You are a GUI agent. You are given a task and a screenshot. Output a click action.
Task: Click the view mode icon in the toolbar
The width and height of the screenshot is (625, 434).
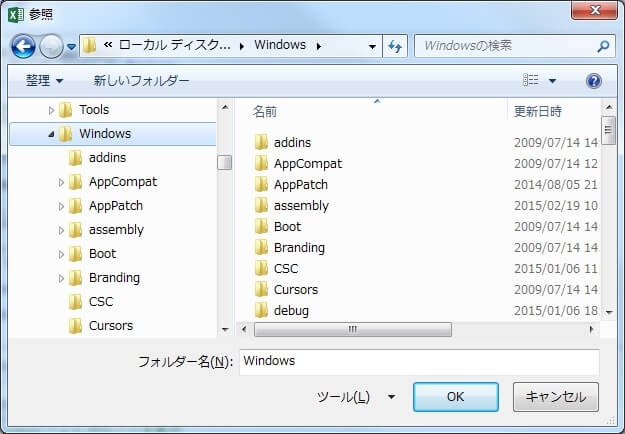click(x=531, y=80)
